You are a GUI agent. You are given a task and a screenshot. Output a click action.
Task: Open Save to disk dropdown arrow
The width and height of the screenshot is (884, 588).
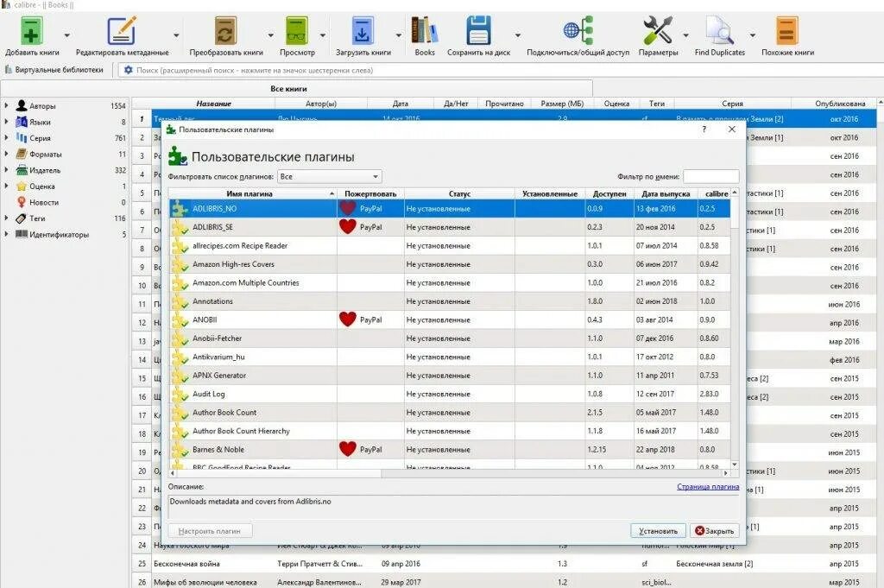(x=518, y=35)
